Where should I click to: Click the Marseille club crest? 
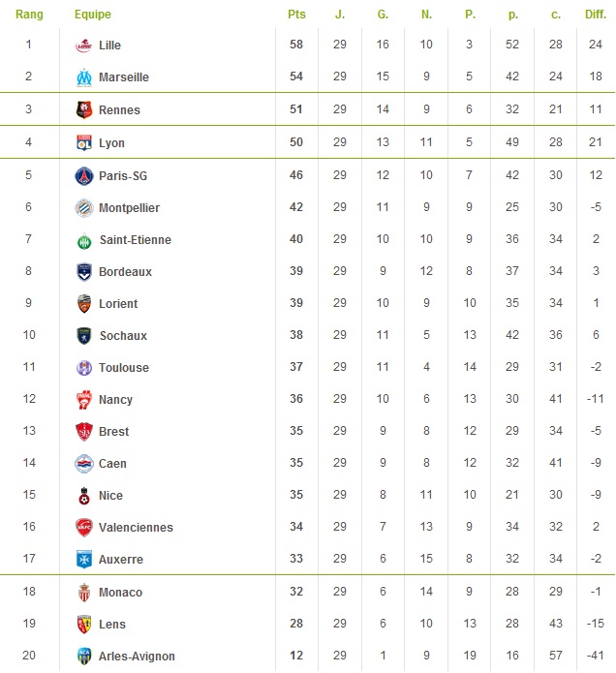pyautogui.click(x=84, y=77)
